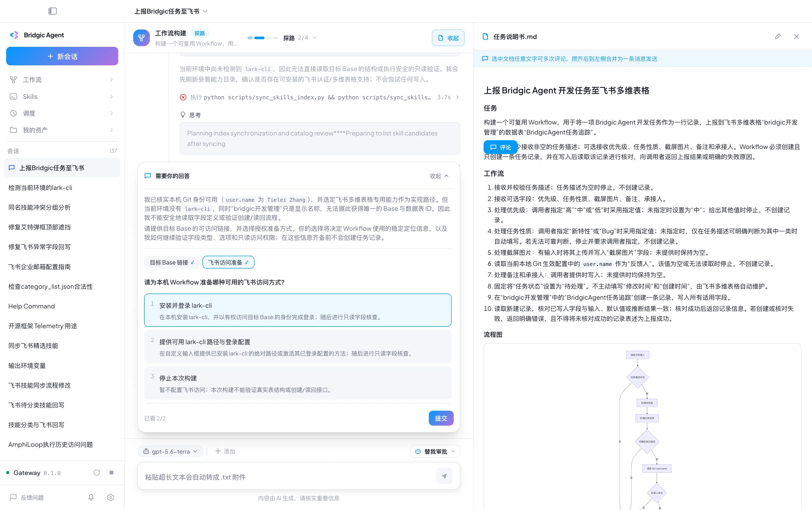This screenshot has height=510, width=812.
Task: Expand the 调度 chevron arrow
Action: click(x=112, y=113)
